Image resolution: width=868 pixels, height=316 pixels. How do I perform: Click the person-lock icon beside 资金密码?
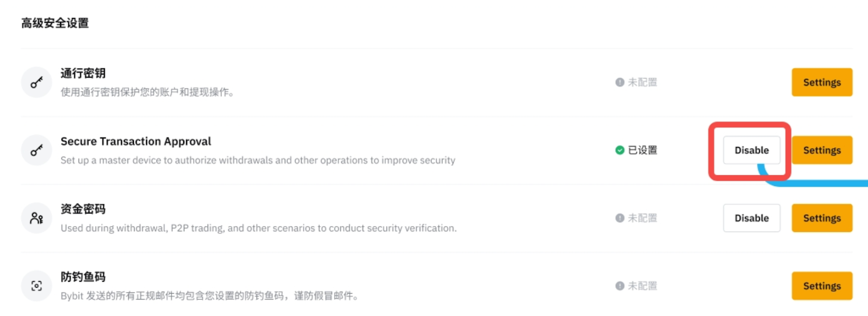coord(36,218)
